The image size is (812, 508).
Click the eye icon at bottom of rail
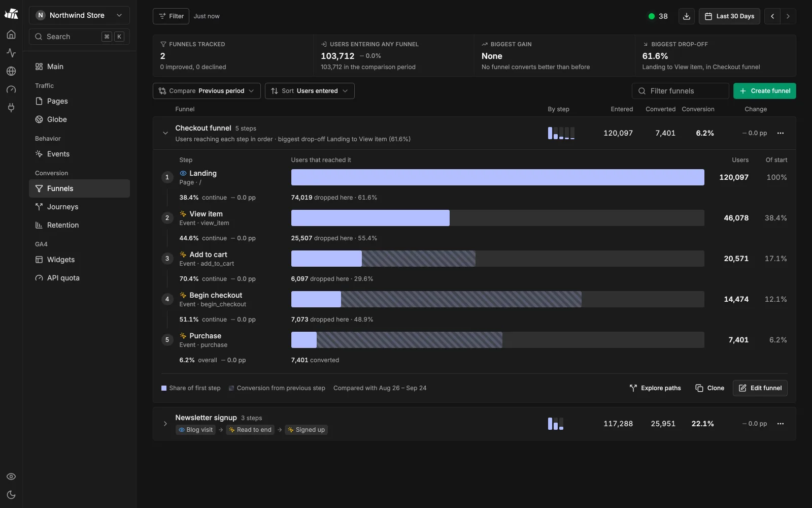[11, 477]
